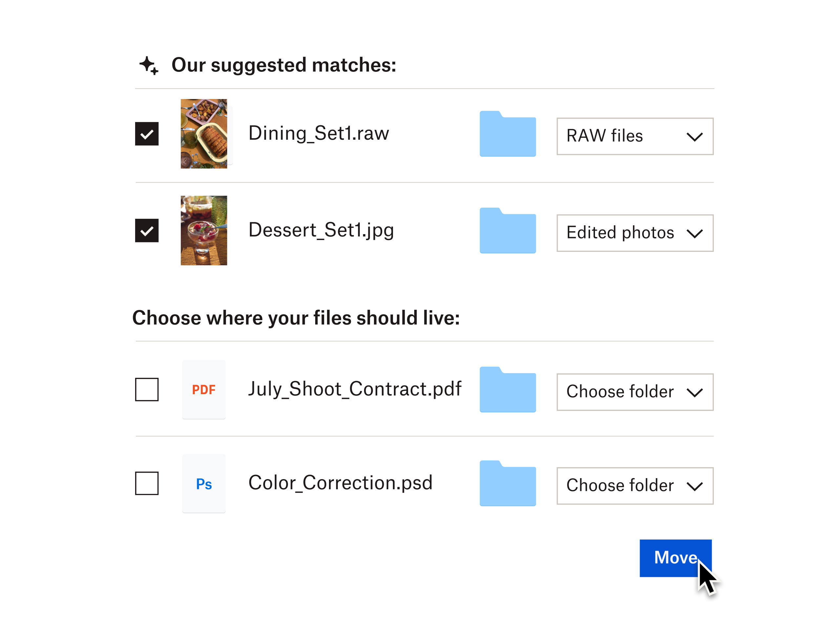View thumbnail for Dessert_Set1.jpg
This screenshot has height=630, width=840.
click(205, 230)
